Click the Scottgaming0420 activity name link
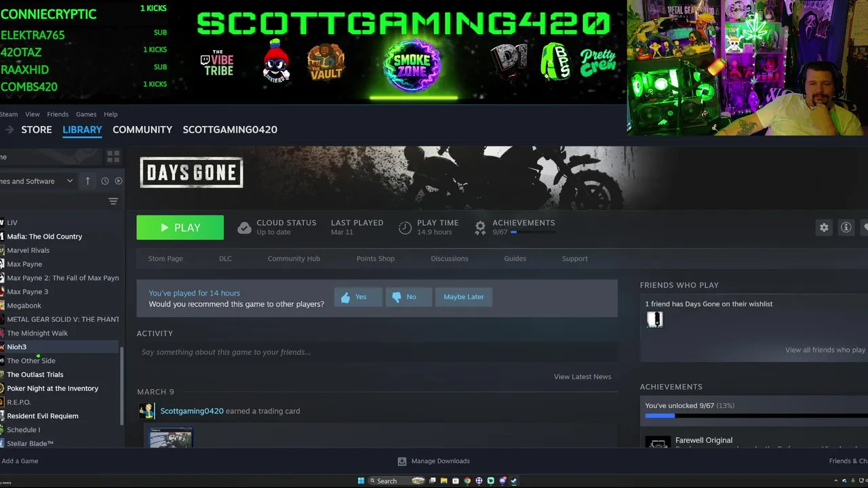The height and width of the screenshot is (488, 868). point(192,411)
